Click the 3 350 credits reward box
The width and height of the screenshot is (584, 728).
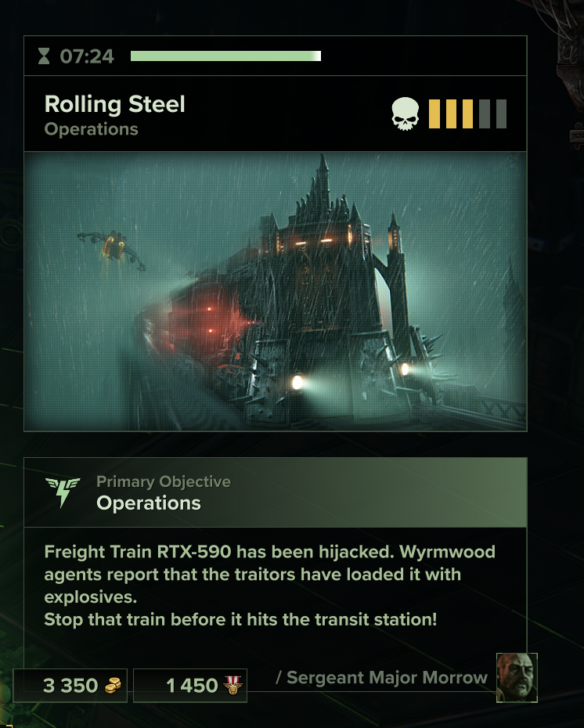[x=70, y=685]
